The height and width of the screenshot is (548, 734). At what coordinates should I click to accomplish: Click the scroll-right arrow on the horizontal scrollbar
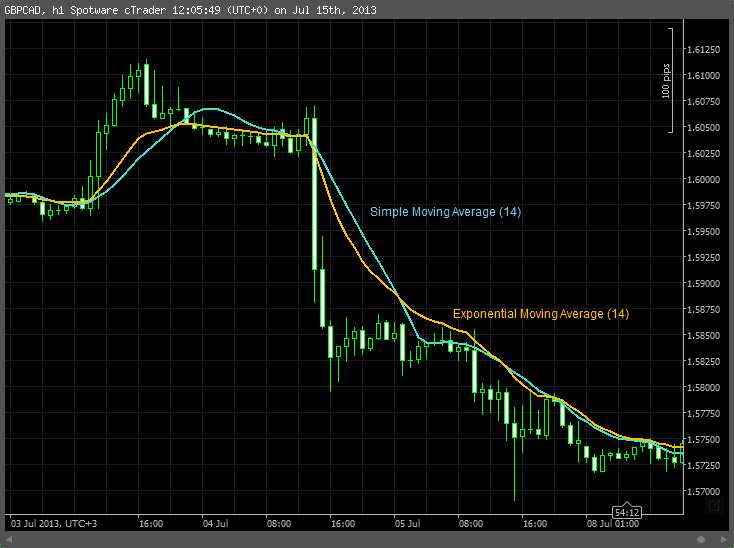[x=723, y=539]
